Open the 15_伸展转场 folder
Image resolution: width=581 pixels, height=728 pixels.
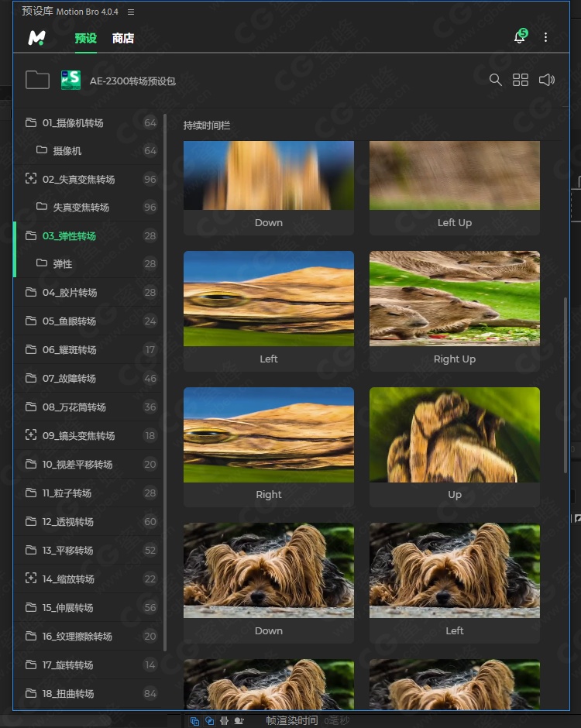[88, 608]
